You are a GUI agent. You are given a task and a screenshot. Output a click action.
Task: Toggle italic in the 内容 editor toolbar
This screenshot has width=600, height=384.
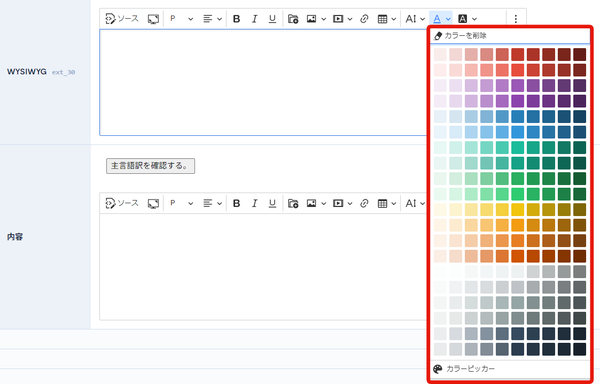[x=254, y=203]
